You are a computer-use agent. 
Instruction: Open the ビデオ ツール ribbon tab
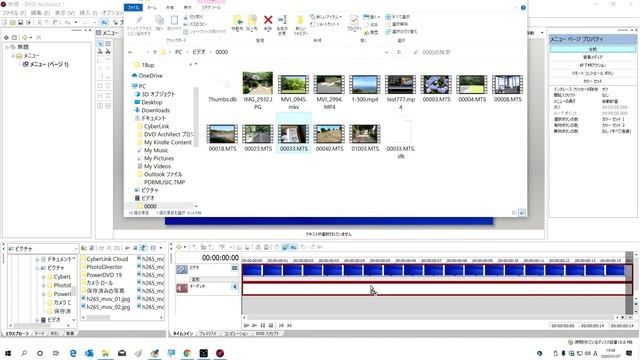pyautogui.click(x=211, y=7)
